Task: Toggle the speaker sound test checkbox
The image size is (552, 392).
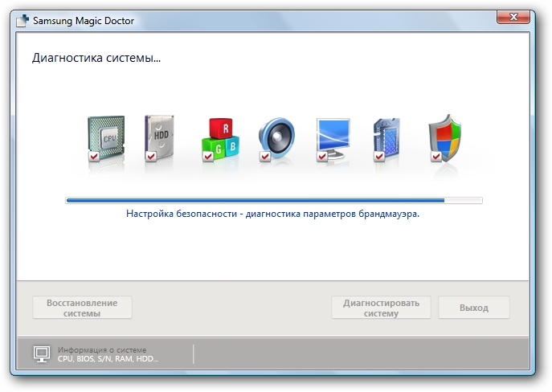Action: coord(264,156)
